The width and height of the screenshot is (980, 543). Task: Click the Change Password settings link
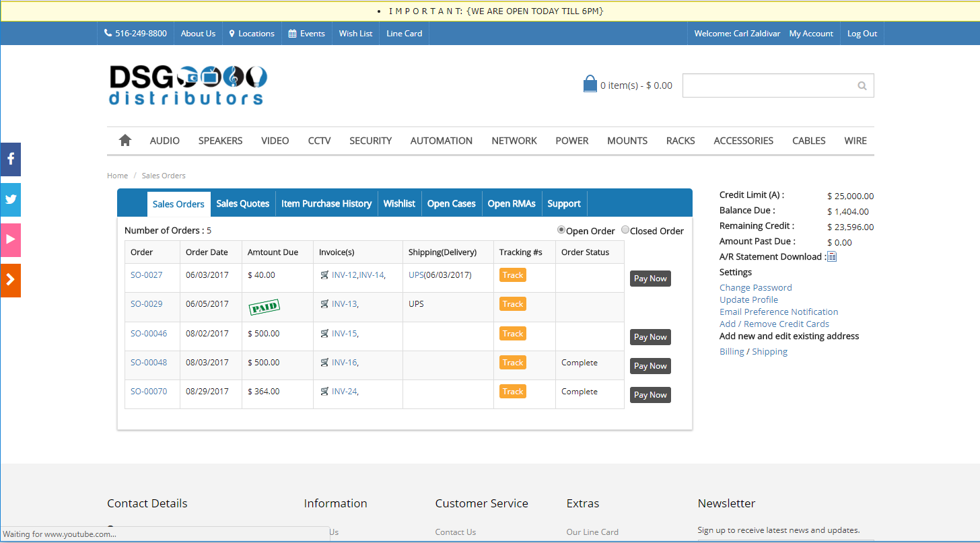755,287
